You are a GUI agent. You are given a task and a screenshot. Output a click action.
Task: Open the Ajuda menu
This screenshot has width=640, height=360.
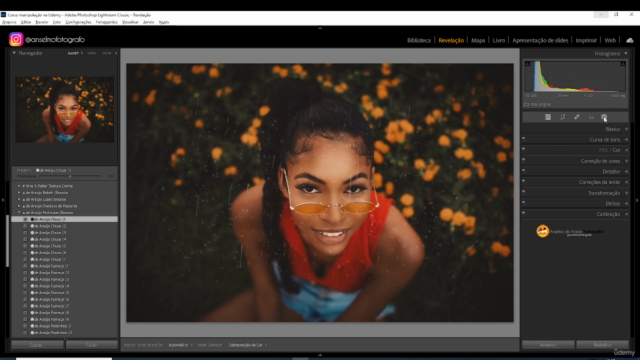(x=164, y=22)
